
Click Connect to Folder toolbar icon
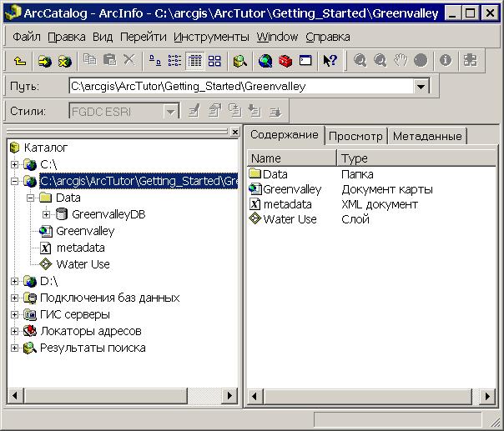[x=45, y=61]
